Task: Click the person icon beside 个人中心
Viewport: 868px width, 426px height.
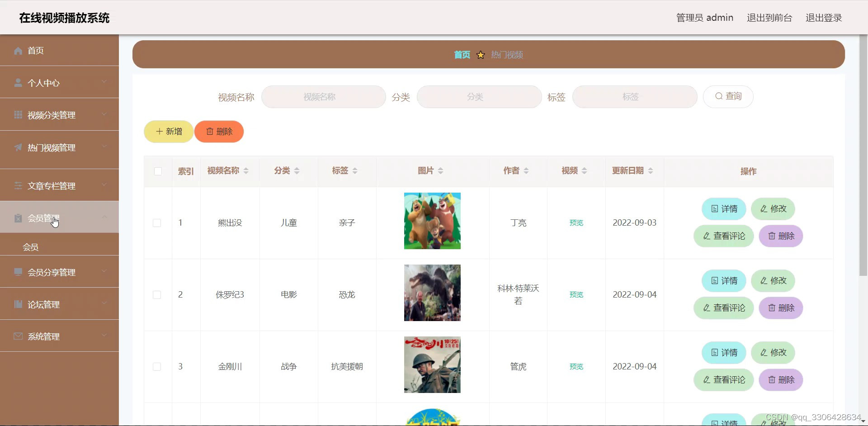Action: 18,83
